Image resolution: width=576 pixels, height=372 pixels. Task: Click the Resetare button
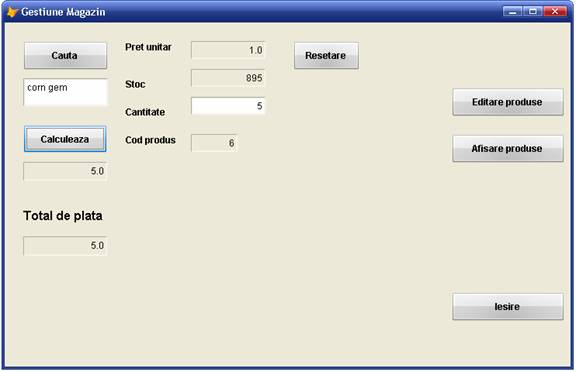pyautogui.click(x=326, y=55)
